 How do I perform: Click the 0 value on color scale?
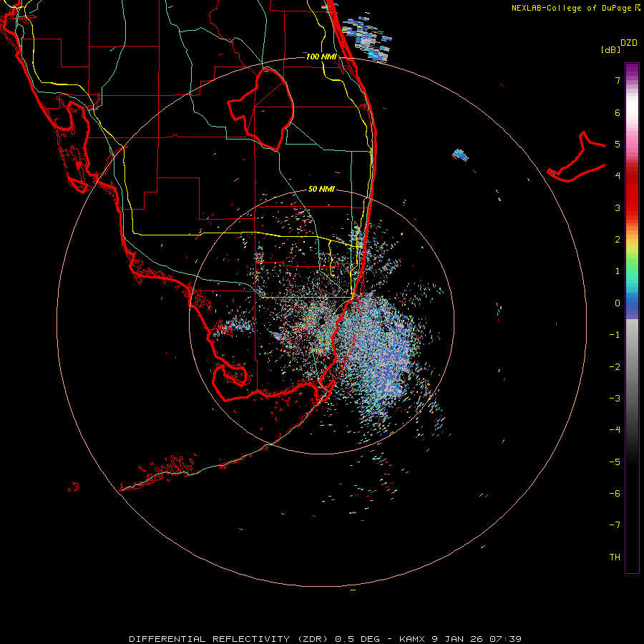pyautogui.click(x=618, y=303)
